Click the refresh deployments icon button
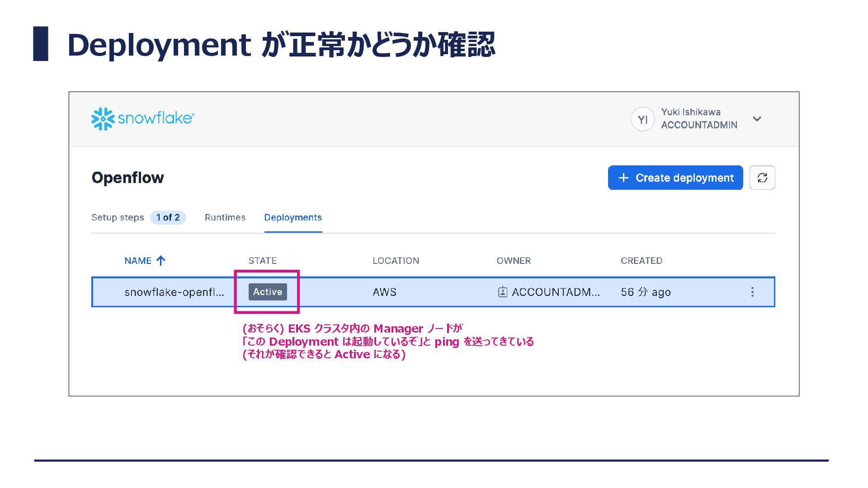868x488 pixels. (762, 178)
